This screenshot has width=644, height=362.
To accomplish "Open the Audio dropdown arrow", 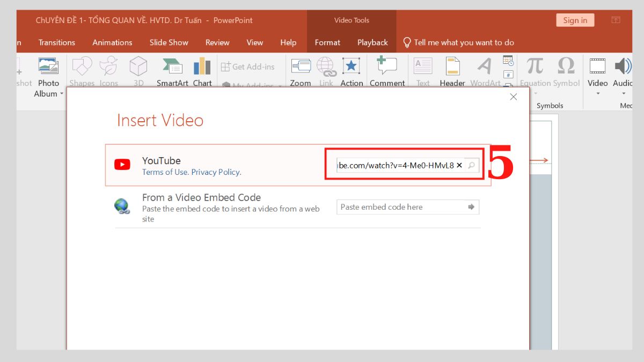I will point(623,93).
